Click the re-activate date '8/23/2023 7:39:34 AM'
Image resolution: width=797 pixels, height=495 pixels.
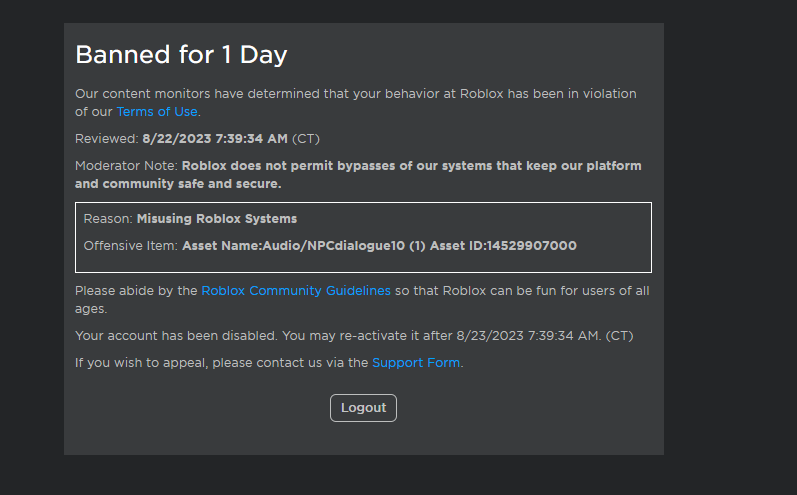tap(528, 336)
